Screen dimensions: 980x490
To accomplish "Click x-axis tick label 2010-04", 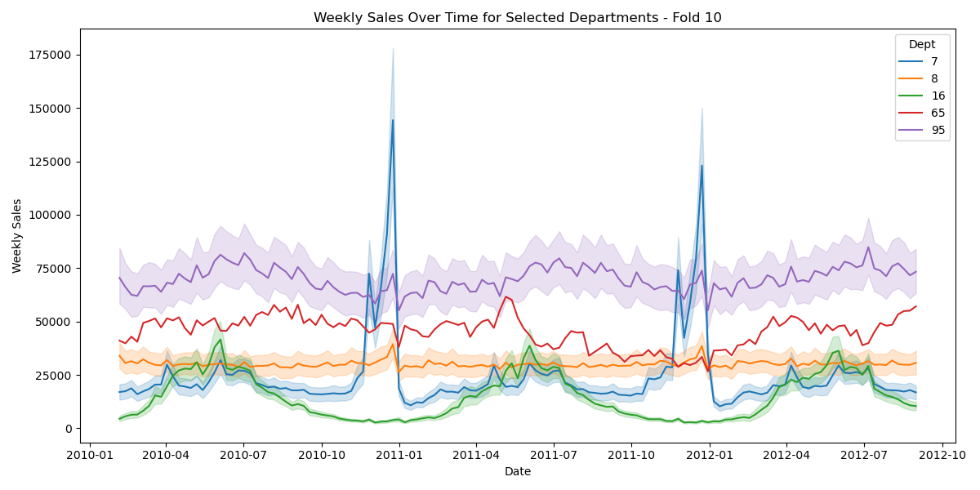I will (x=167, y=454).
